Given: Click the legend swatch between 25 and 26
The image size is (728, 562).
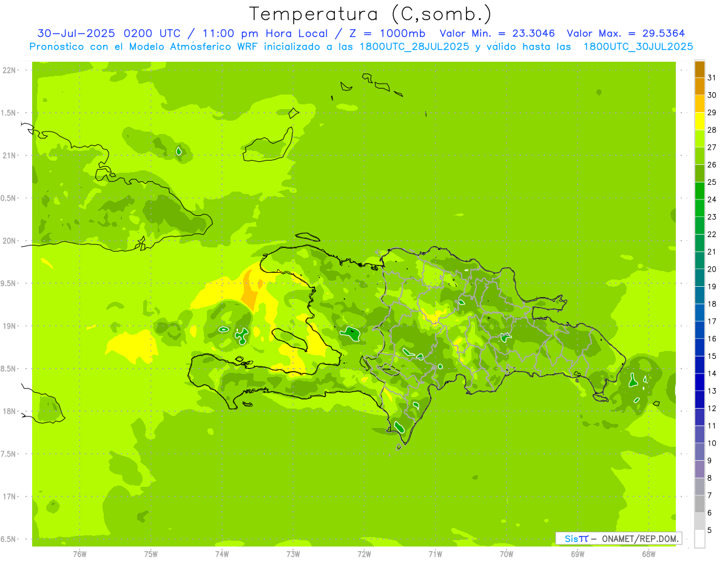Looking at the screenshot, I should coord(699,173).
